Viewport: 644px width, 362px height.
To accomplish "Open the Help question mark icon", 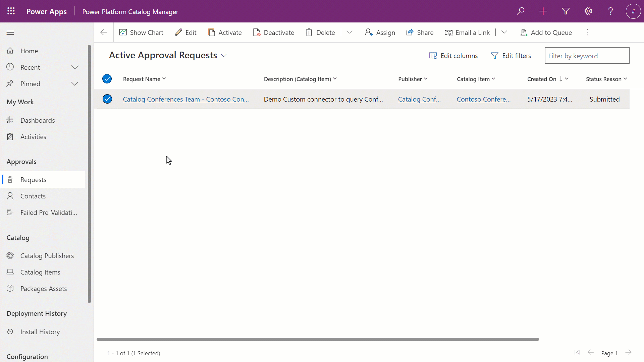I will 610,11.
